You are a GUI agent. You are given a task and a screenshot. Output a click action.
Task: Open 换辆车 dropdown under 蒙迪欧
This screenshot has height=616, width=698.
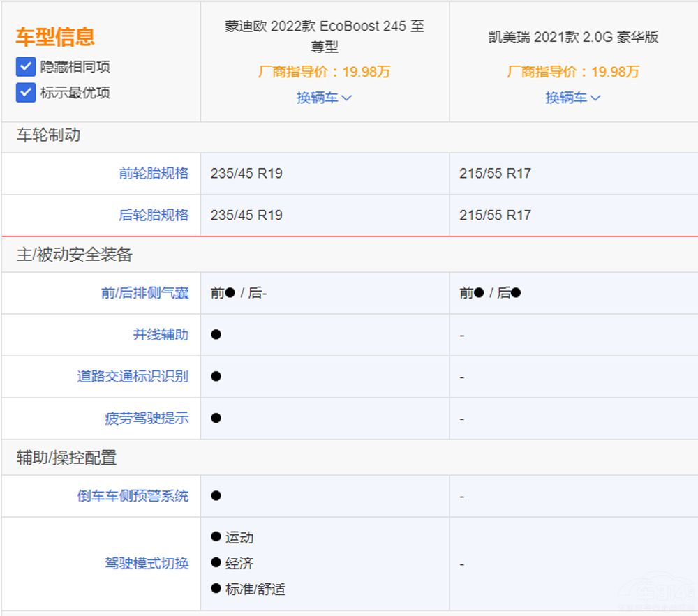(324, 98)
